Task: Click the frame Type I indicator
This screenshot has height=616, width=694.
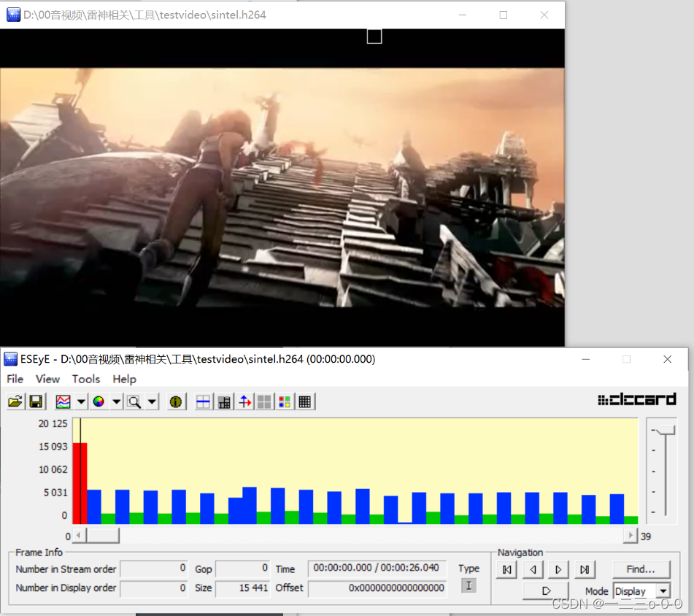Action: [469, 586]
